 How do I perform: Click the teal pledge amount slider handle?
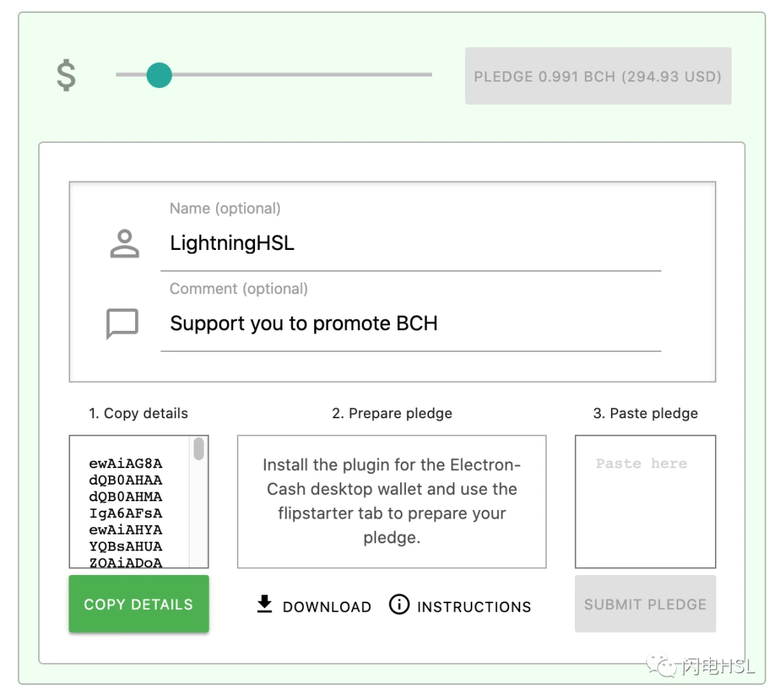coord(159,75)
